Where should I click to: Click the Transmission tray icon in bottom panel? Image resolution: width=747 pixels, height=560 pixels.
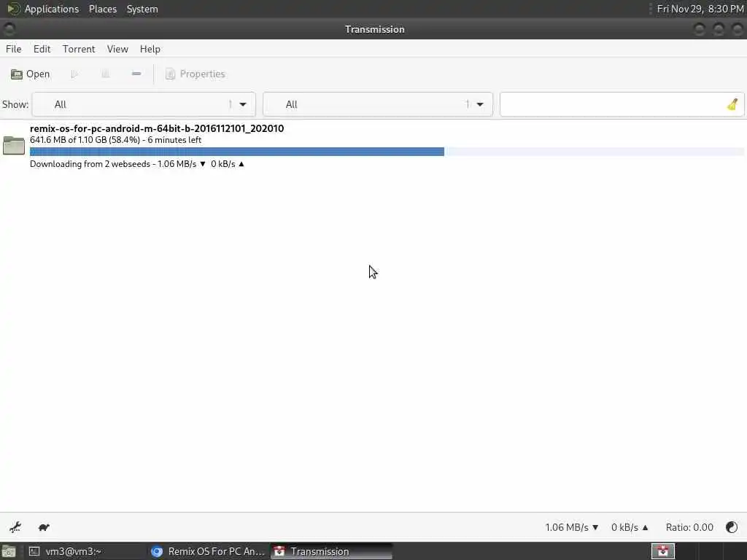pyautogui.click(x=662, y=551)
